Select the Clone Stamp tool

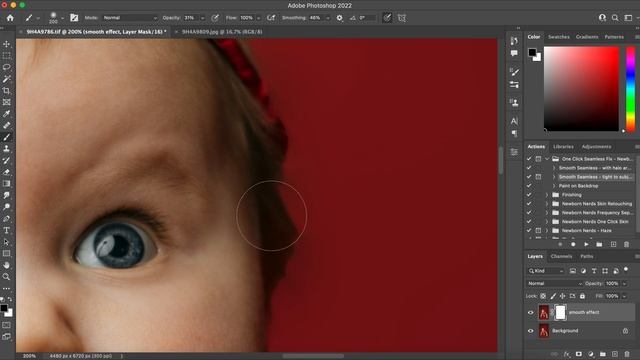[7, 149]
